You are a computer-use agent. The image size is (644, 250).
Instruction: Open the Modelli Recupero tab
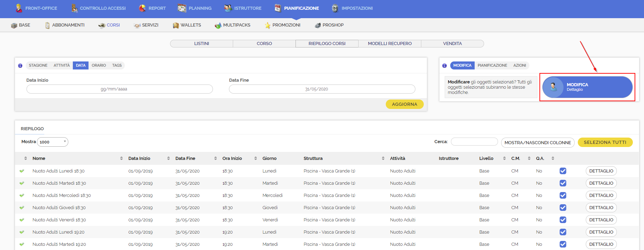(x=390, y=44)
